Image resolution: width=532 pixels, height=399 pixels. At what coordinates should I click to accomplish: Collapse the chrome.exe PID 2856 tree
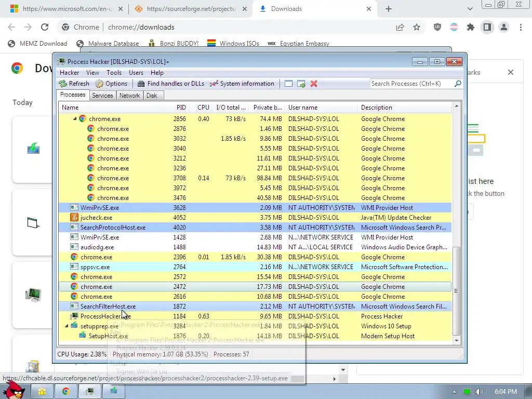[75, 119]
